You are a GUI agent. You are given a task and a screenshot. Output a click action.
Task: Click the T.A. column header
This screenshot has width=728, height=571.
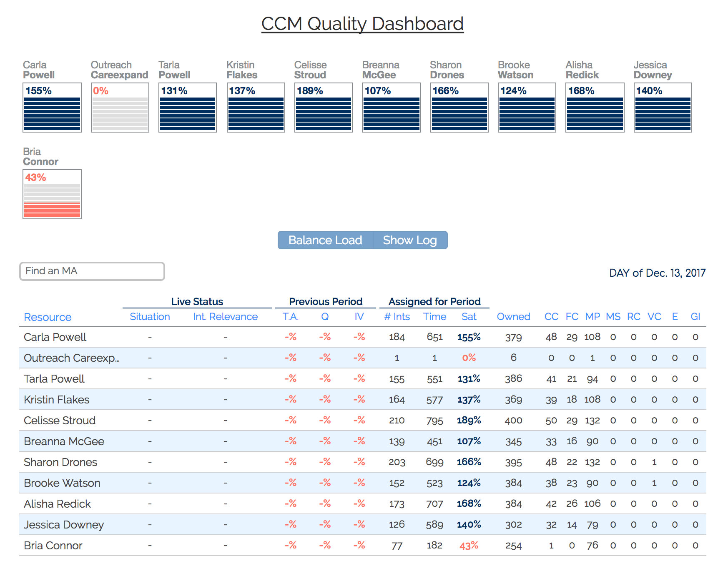291,317
